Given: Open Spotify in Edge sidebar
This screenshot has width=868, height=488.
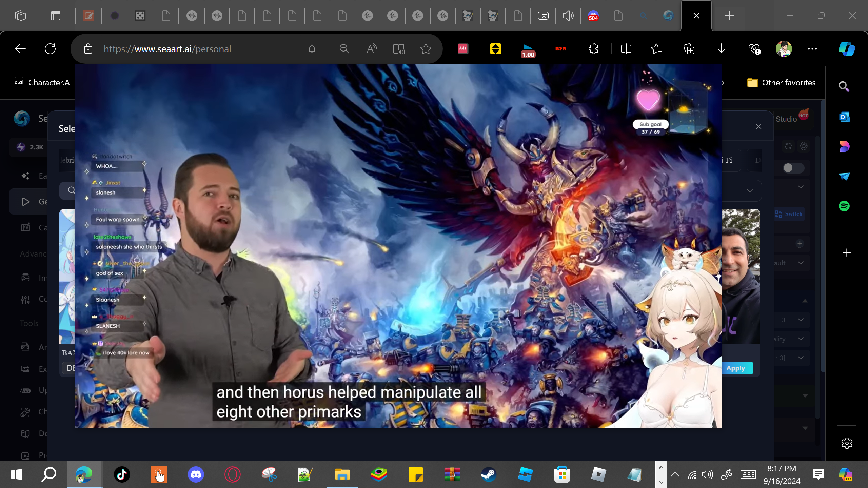Looking at the screenshot, I should [x=844, y=206].
